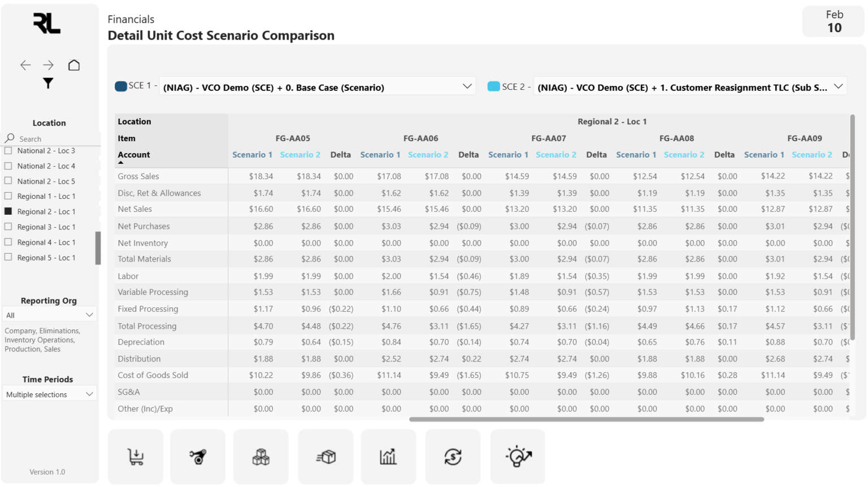868x487 pixels.
Task: Open the Reporting Org dropdown
Action: coord(49,315)
